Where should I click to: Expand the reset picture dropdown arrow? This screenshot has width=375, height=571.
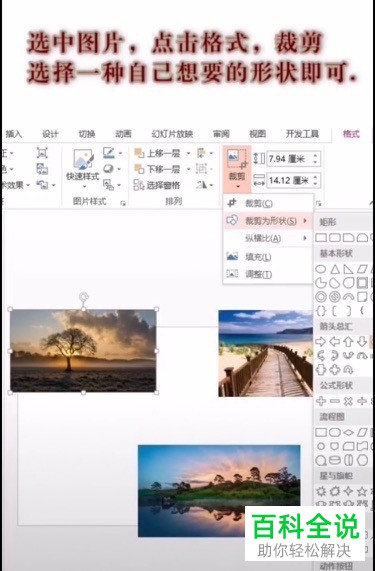click(54, 185)
